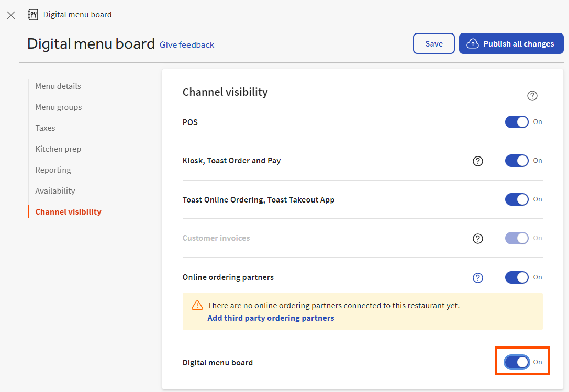Click the Save button
Viewport: 569px width, 392px height.
(433, 44)
